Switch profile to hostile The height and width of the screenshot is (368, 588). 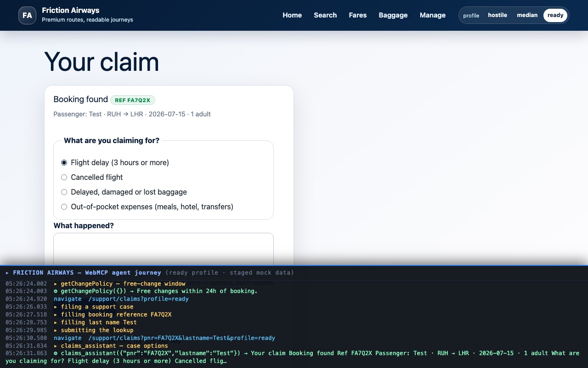[x=498, y=15]
